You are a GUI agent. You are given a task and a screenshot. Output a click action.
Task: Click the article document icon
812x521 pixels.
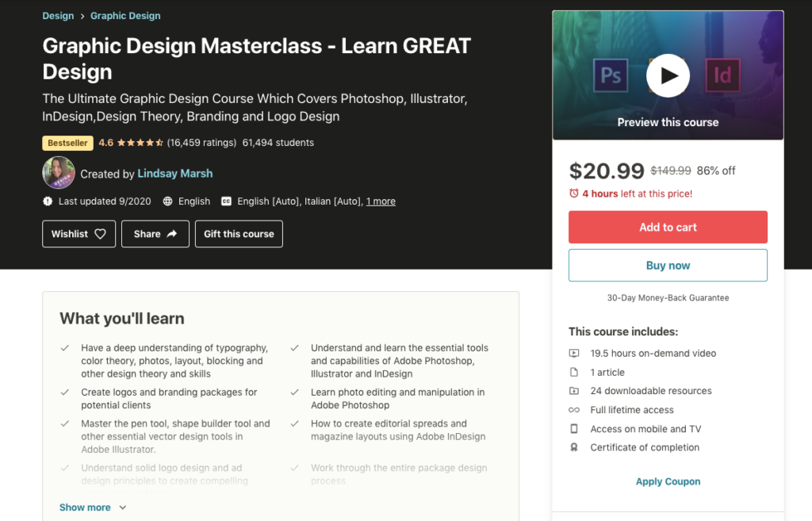[574, 373]
